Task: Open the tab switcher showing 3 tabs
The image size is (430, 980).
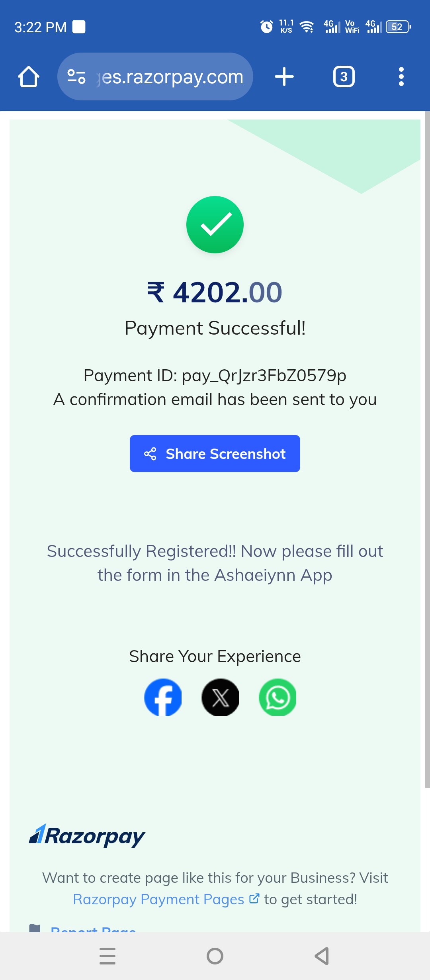Action: (x=344, y=76)
